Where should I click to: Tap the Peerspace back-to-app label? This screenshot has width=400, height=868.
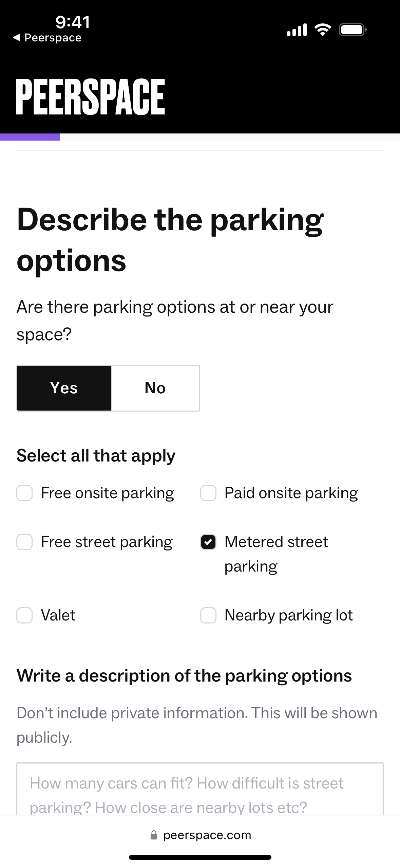pos(53,38)
